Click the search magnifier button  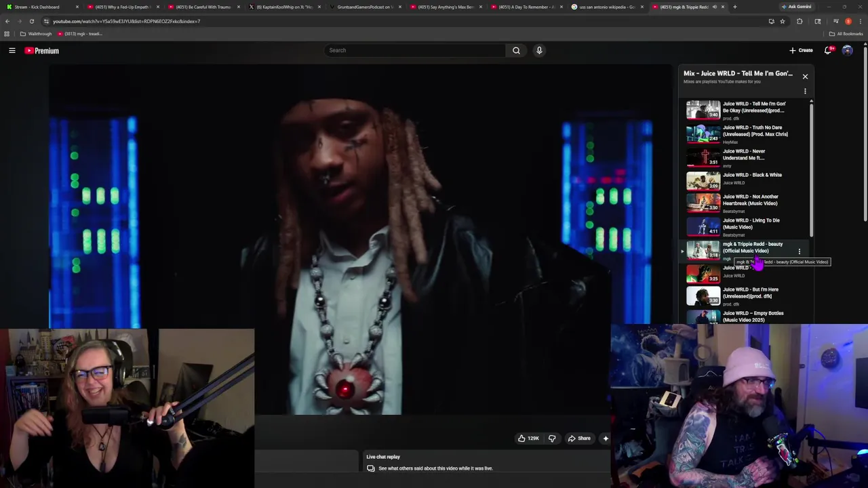[516, 50]
